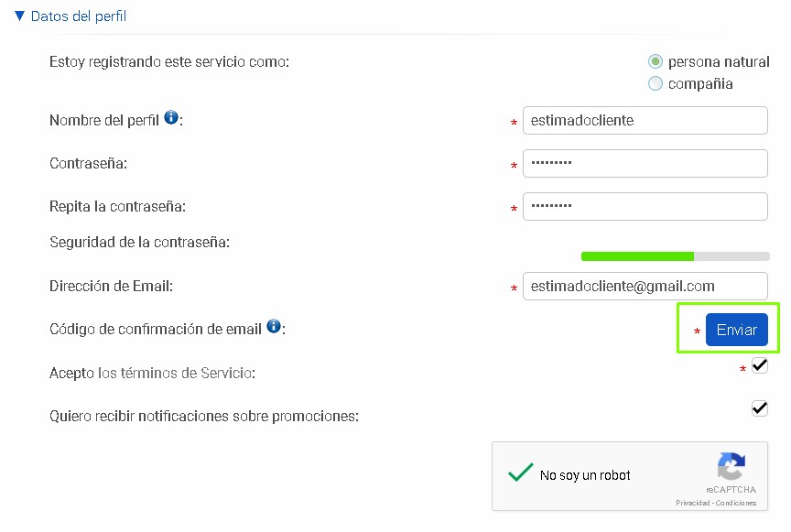The image size is (791, 532).
Task: Focus the Contraseña password field
Action: 645,163
